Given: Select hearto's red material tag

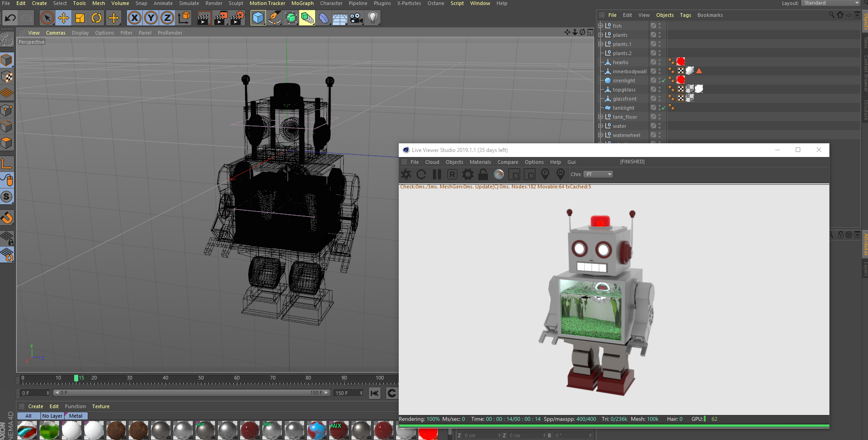Looking at the screenshot, I should [681, 62].
